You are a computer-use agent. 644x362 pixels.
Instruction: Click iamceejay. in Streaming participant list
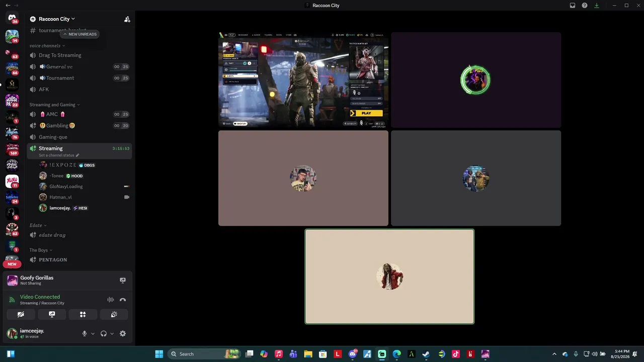85,208
